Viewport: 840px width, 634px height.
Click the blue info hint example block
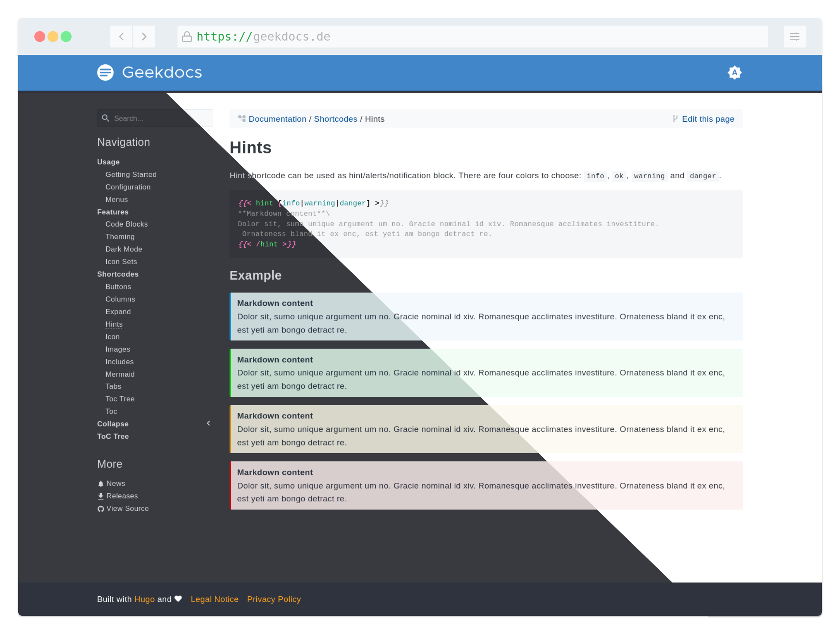point(485,316)
